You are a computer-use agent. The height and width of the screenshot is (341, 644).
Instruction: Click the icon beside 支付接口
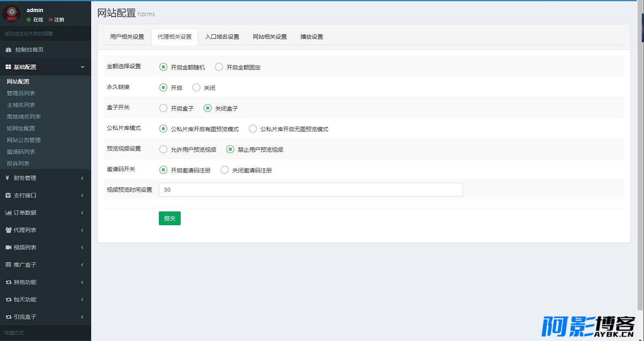8,195
